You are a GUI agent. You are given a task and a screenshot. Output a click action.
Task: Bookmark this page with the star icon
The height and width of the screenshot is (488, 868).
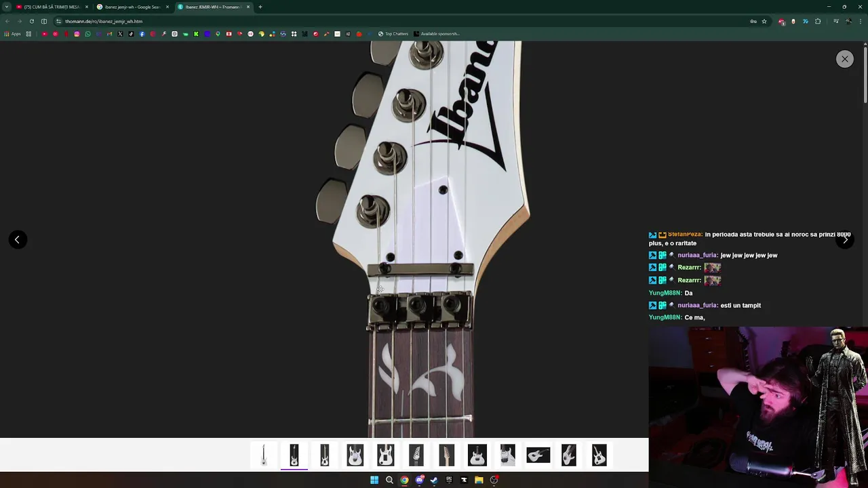(764, 21)
